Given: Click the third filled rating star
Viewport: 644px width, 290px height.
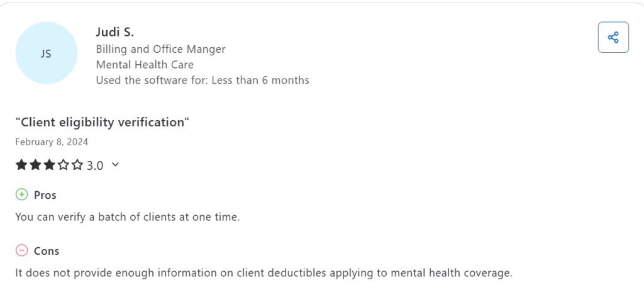Looking at the screenshot, I should pos(50,165).
